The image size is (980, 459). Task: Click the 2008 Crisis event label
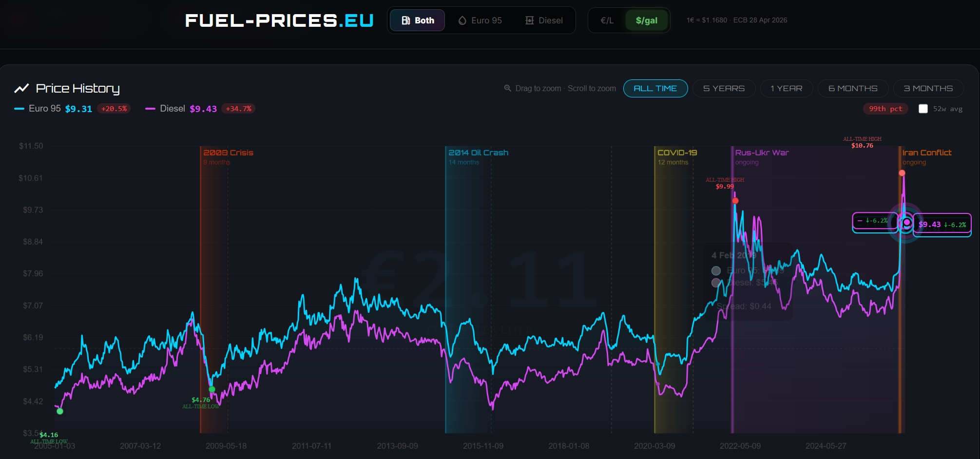229,153
